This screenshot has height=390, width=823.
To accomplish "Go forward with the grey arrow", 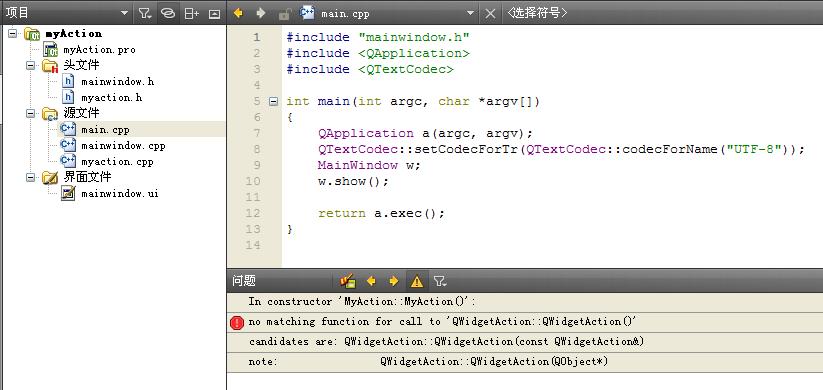I will (260, 13).
